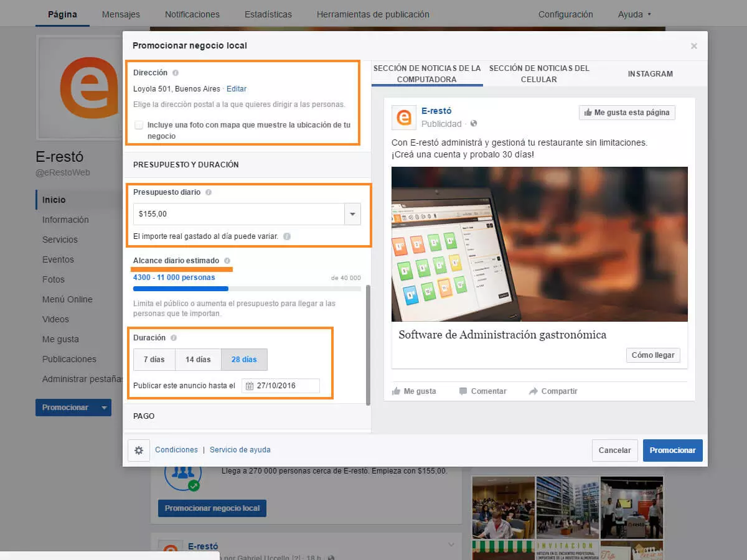Select the 28 días duration
Image resolution: width=747 pixels, height=560 pixels.
click(x=244, y=360)
